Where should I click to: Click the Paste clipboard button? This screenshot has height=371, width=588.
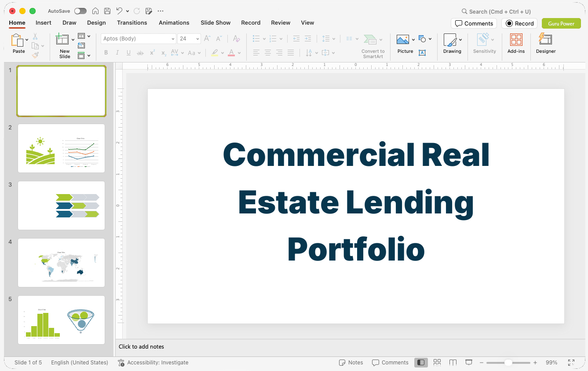click(x=18, y=43)
